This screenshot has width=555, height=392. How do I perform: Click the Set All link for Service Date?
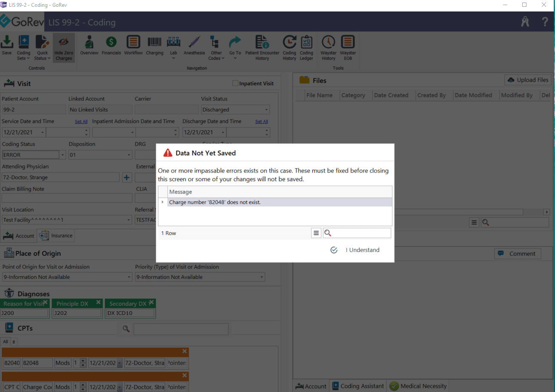pyautogui.click(x=81, y=121)
